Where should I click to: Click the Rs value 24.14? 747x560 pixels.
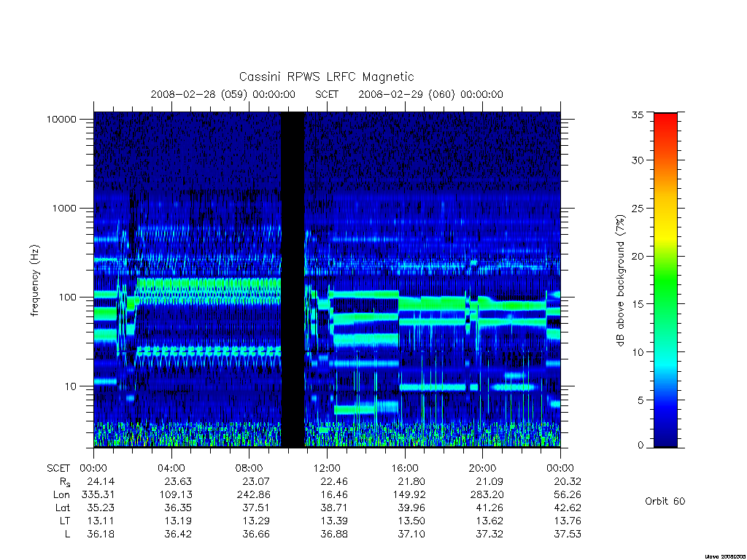pos(101,481)
